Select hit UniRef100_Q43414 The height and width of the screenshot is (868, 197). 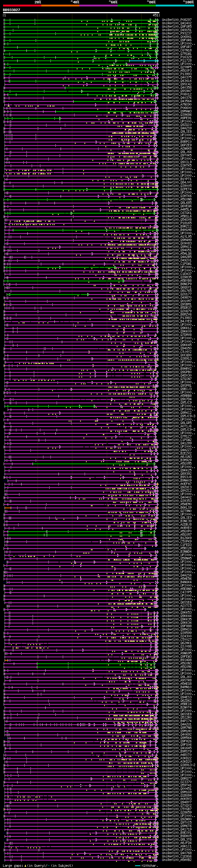click(x=176, y=81)
